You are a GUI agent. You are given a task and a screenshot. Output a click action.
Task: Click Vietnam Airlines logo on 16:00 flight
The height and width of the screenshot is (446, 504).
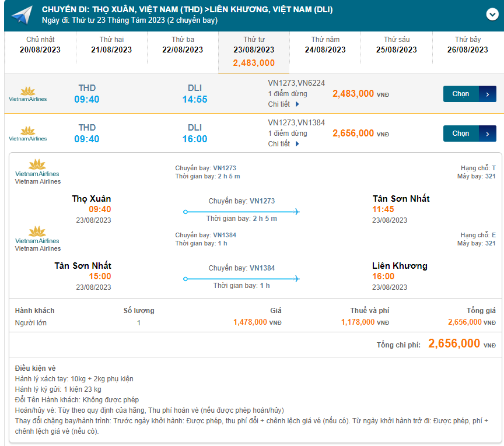pyautogui.click(x=28, y=134)
